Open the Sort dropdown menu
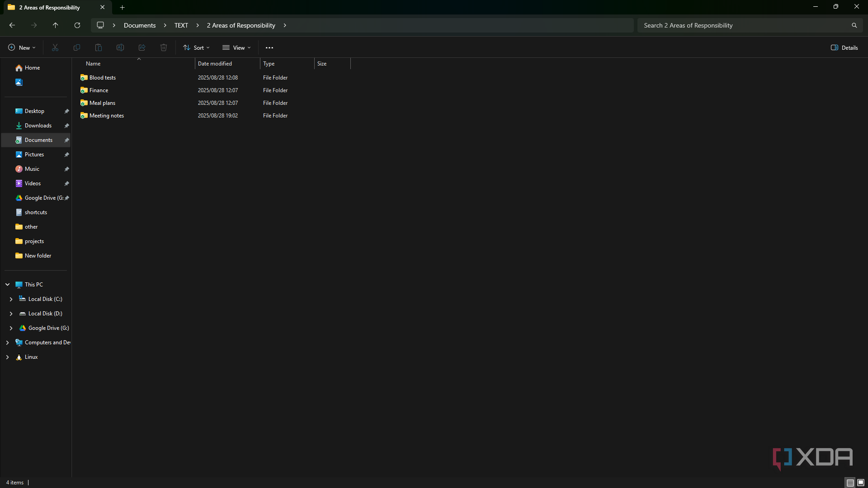 tap(196, 47)
